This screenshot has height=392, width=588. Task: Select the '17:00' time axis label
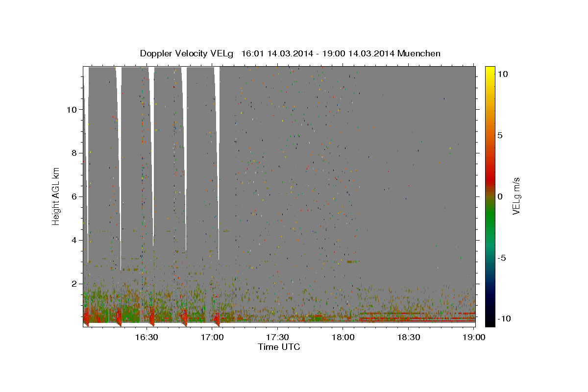(x=212, y=337)
